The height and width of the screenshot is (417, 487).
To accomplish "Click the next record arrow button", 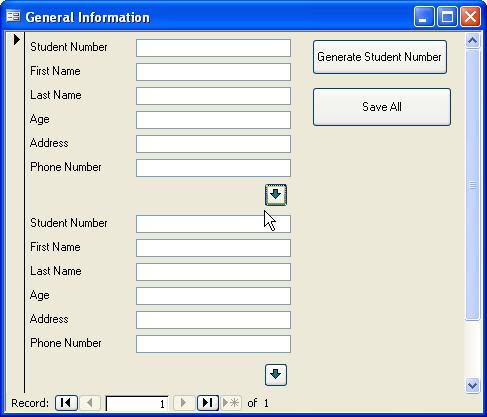I will tap(184, 403).
